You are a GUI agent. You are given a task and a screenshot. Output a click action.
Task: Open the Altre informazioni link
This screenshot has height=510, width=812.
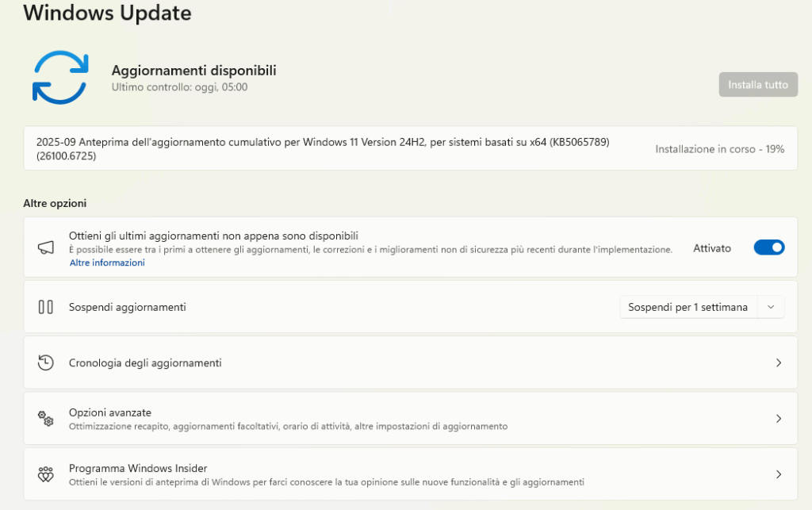[x=107, y=263]
